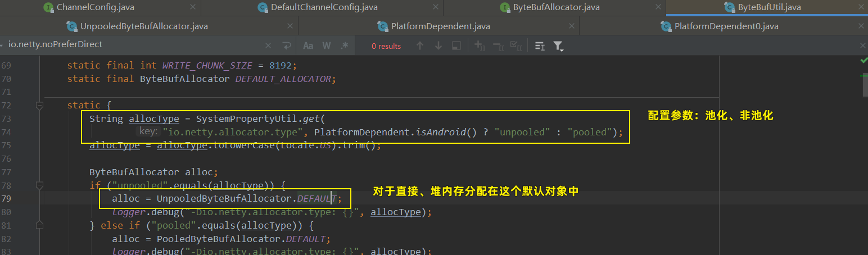Viewport: 868px width, 255px height.
Task: Unselect occurrence icon in find bar
Action: coord(498,45)
